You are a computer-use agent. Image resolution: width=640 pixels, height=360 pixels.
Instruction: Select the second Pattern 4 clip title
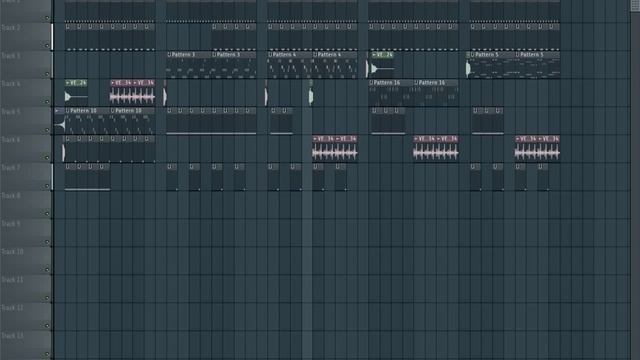[329, 54]
